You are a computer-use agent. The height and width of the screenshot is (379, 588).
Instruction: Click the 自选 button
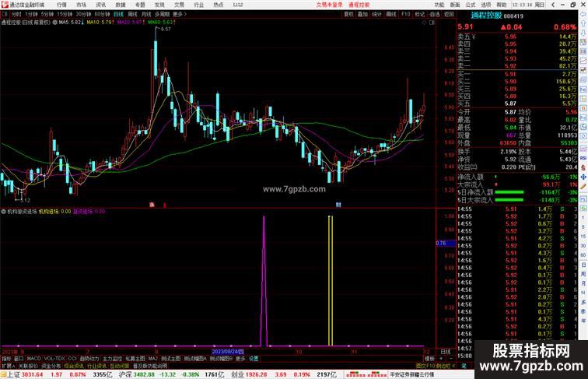434,14
